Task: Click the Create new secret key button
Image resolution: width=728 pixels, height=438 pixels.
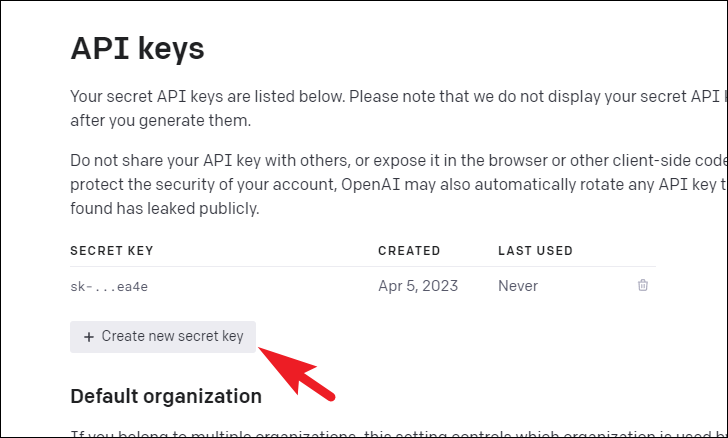Action: [163, 337]
